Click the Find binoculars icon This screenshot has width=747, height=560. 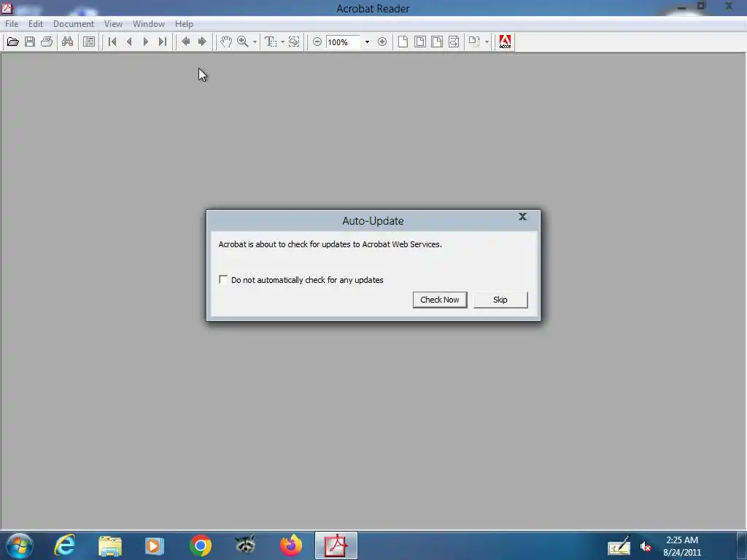68,42
